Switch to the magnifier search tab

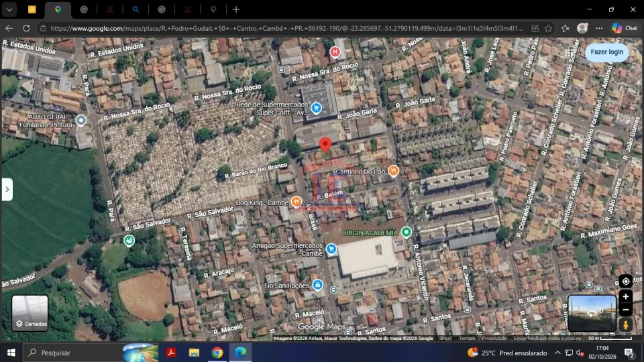(136, 9)
